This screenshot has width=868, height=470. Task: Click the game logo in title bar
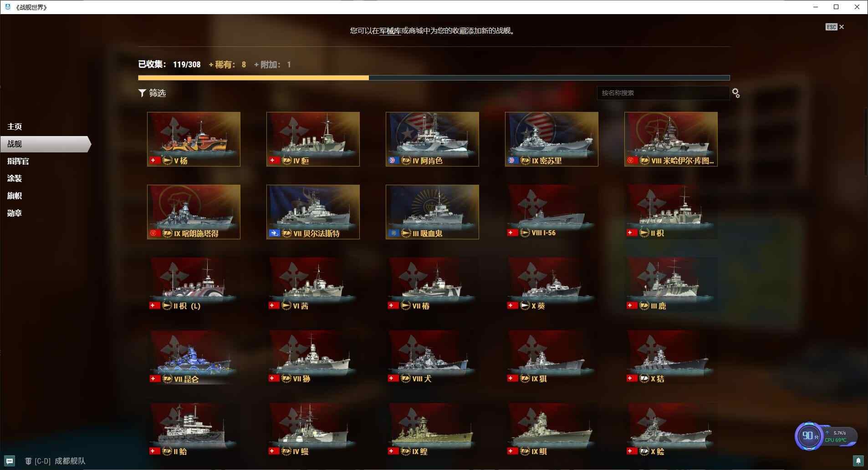7,7
